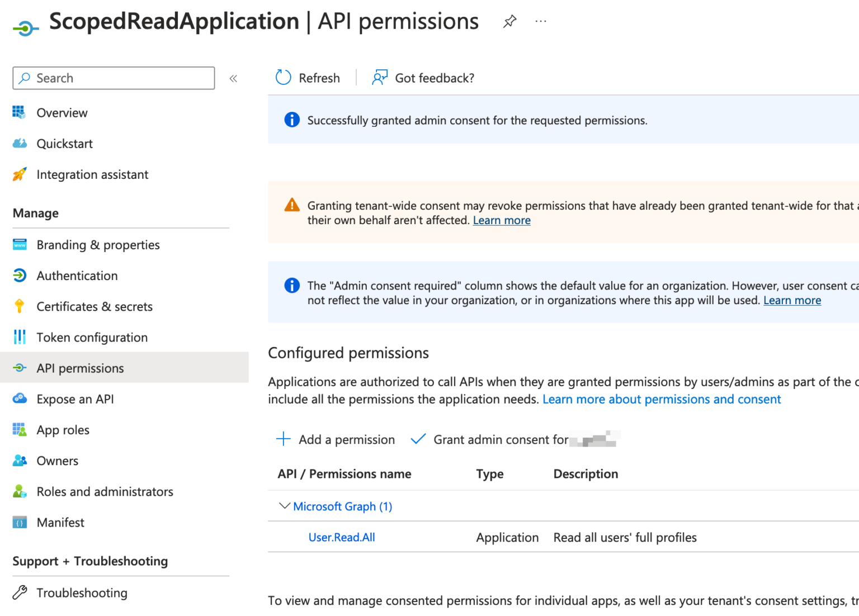Open Learn more link in admin consent info

tap(792, 300)
